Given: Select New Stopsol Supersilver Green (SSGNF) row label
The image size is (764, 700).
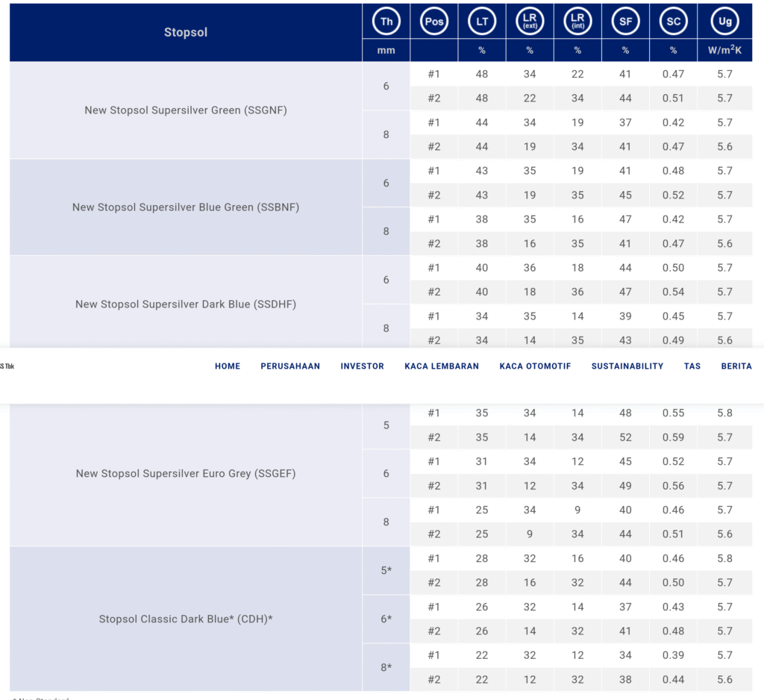Looking at the screenshot, I should tap(186, 110).
